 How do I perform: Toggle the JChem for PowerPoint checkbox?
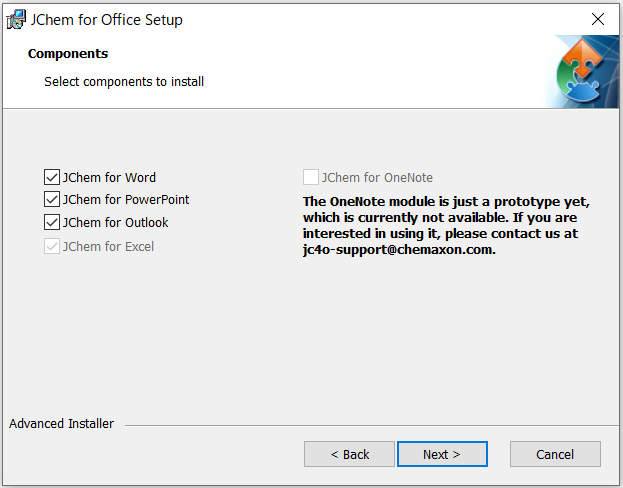click(x=52, y=199)
